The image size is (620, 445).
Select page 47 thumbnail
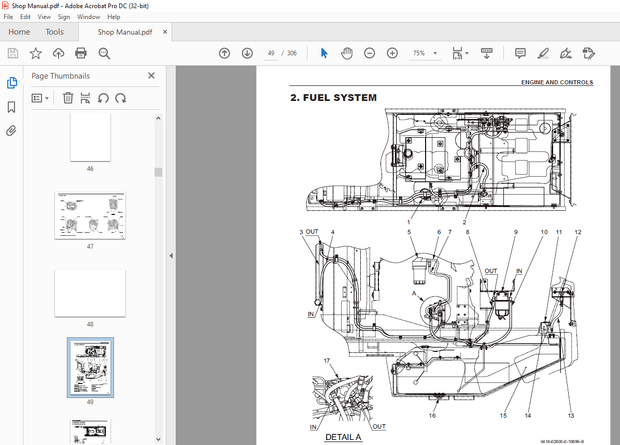[90, 216]
